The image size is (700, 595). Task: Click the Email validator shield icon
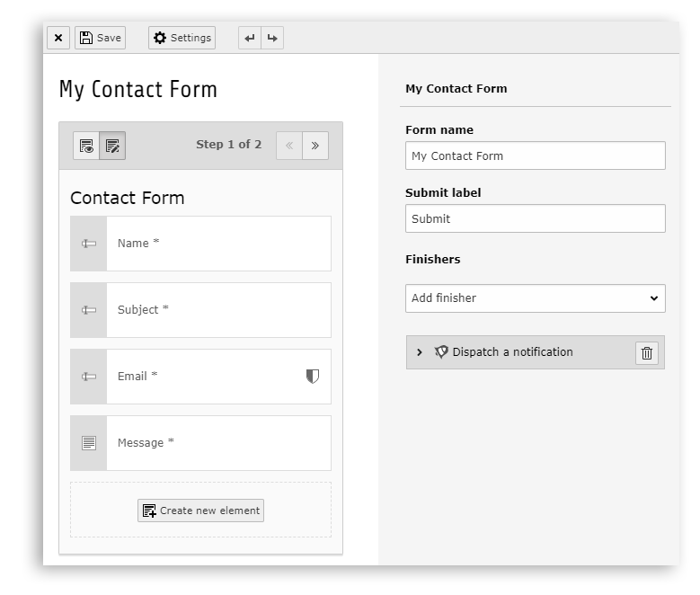tap(313, 377)
